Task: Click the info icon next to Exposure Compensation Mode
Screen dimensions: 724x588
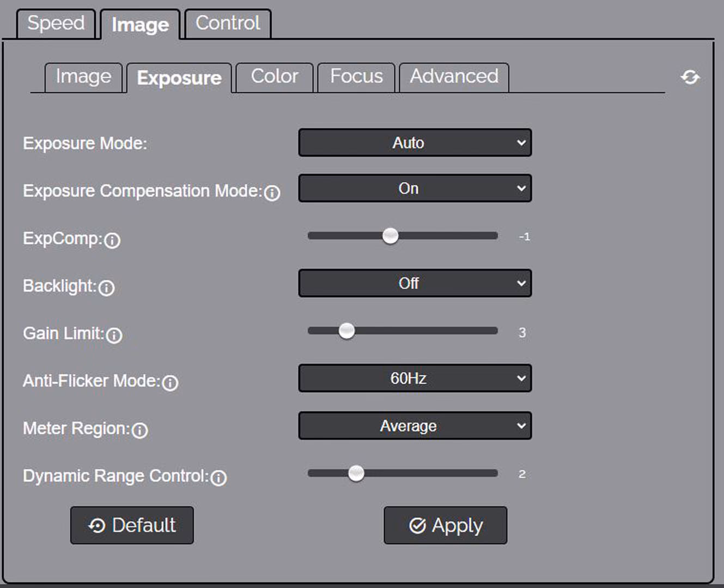Action: [272, 192]
